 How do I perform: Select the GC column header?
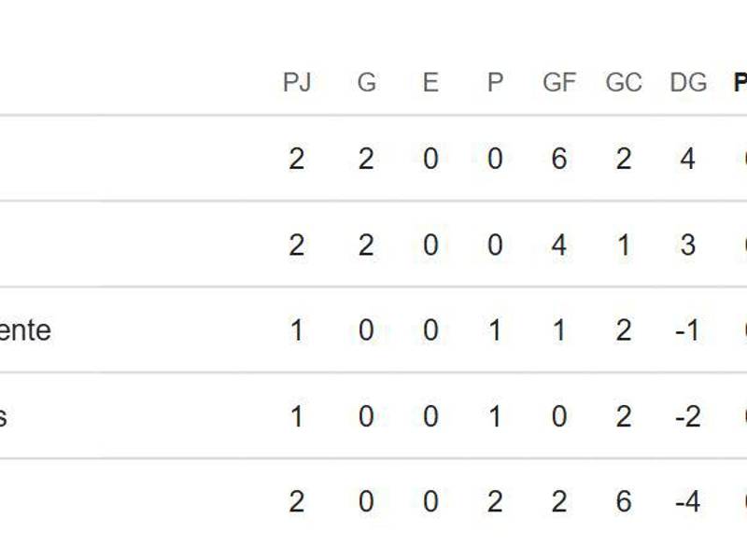[624, 83]
